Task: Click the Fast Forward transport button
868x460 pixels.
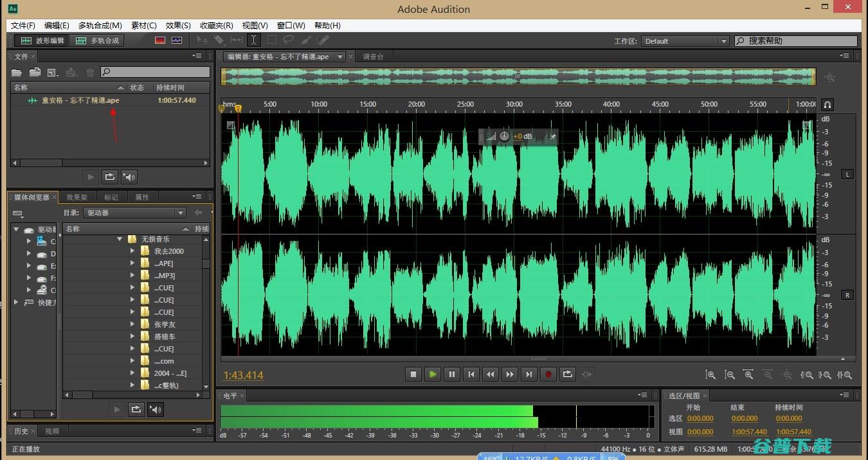Action: coord(510,374)
